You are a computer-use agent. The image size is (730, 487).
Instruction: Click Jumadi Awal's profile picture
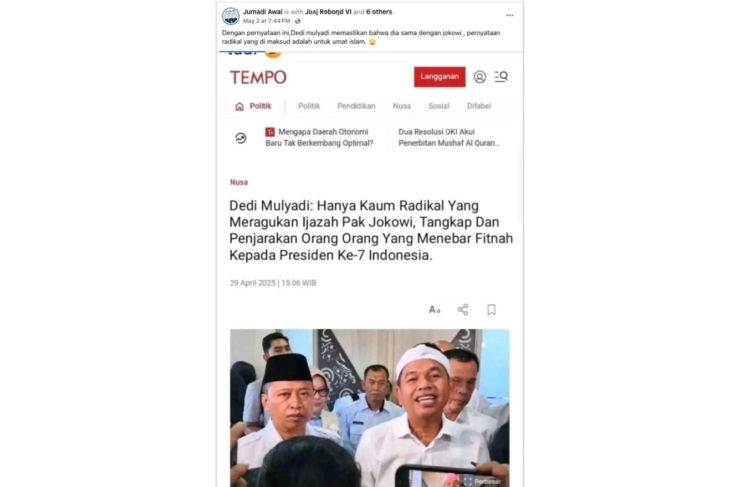230,16
